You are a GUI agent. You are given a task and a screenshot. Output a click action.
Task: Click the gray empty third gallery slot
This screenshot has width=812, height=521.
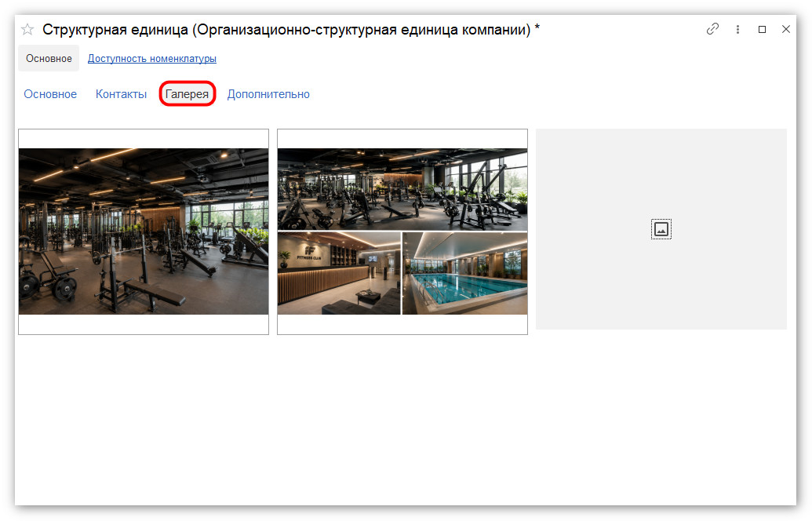coord(661,229)
